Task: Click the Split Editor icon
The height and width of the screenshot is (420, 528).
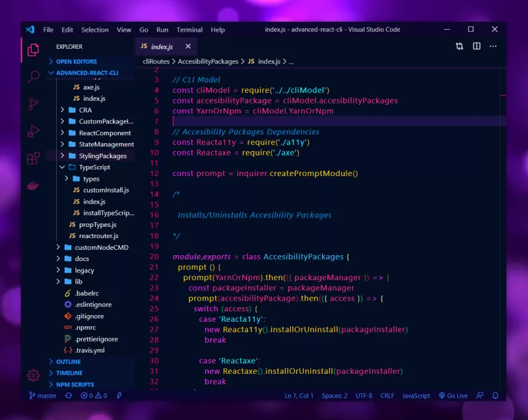Action: 477,46
